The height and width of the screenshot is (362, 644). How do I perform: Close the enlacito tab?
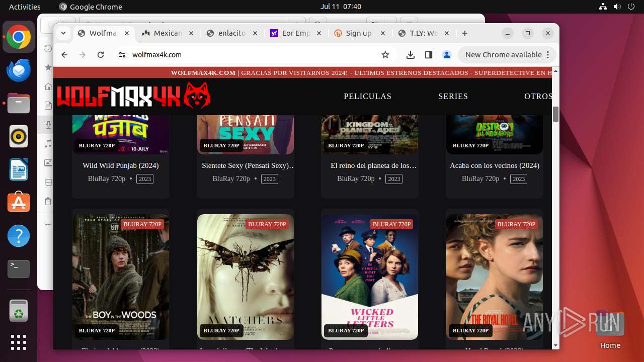click(255, 33)
